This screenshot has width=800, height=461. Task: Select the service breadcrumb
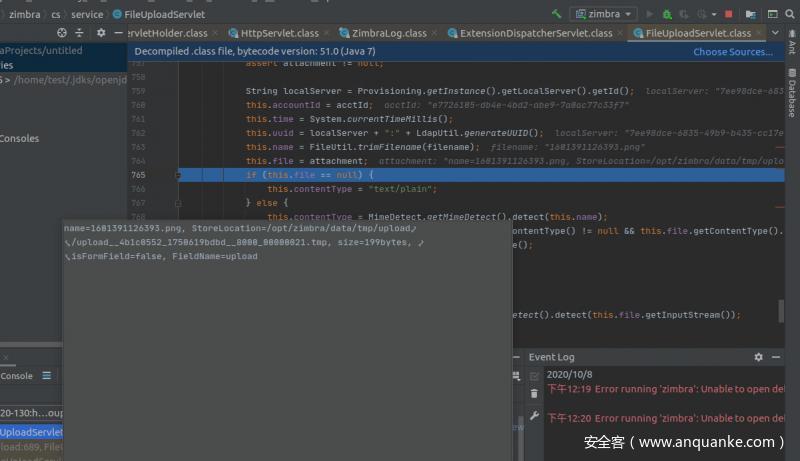(x=87, y=14)
